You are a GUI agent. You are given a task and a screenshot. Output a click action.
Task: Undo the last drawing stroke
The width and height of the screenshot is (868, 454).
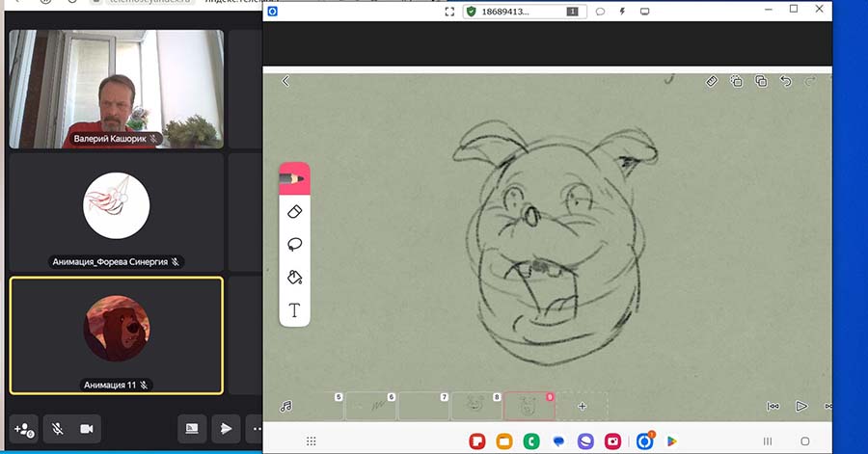coord(785,81)
